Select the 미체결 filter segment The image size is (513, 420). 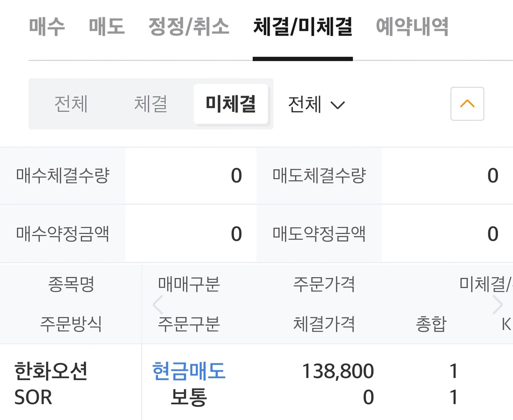point(231,104)
